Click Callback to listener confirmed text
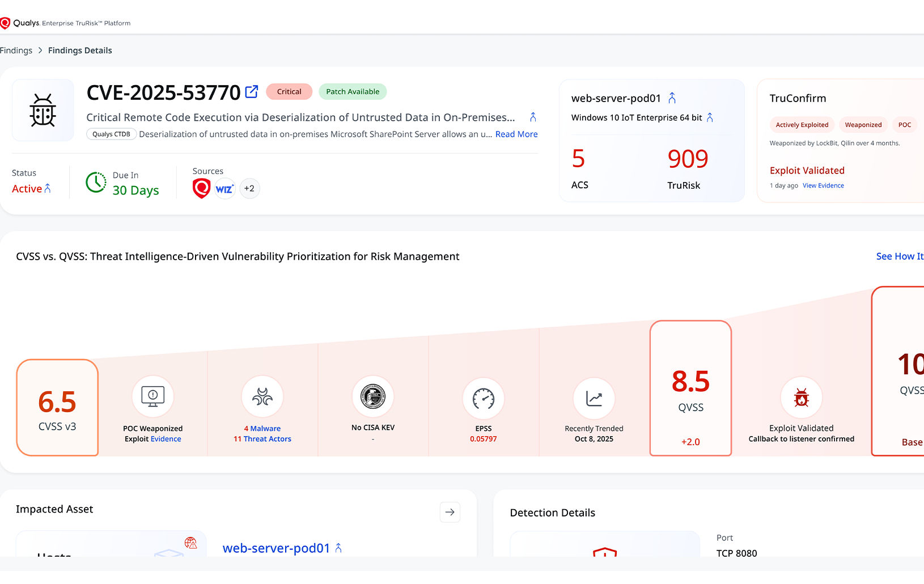This screenshot has height=584, width=924. pyautogui.click(x=802, y=439)
